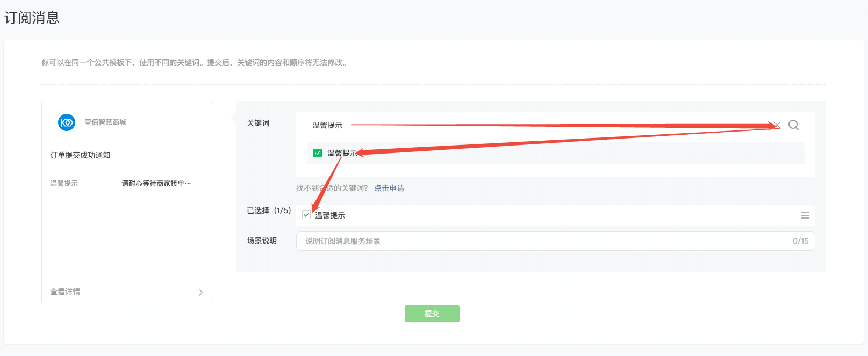Click the 已选择 (1/5) label
The image size is (868, 356).
[269, 210]
